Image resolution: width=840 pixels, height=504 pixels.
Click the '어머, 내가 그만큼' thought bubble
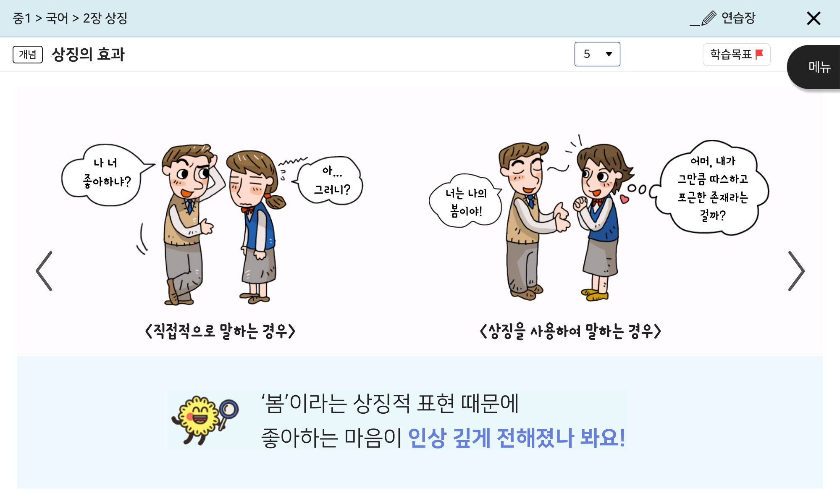[x=712, y=188]
